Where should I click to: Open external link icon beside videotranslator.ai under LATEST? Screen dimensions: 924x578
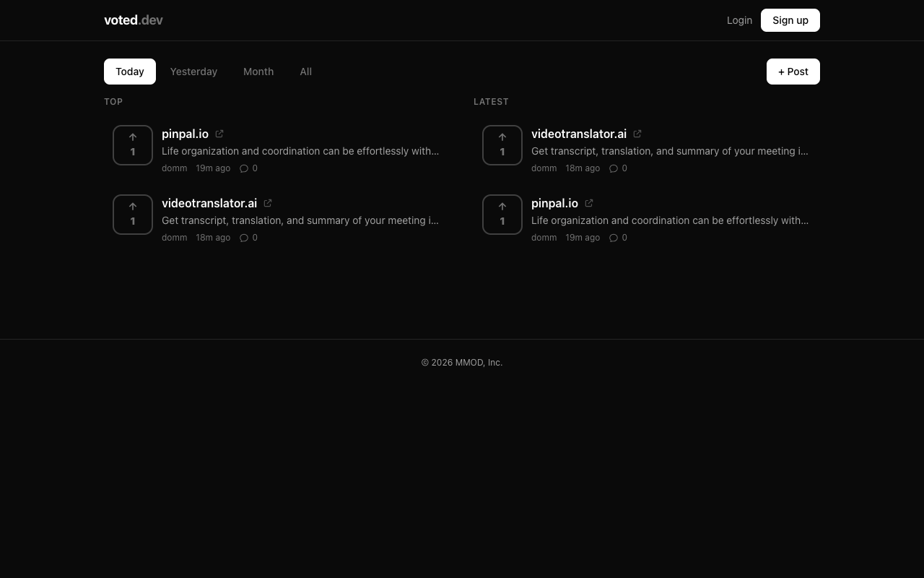tap(637, 134)
